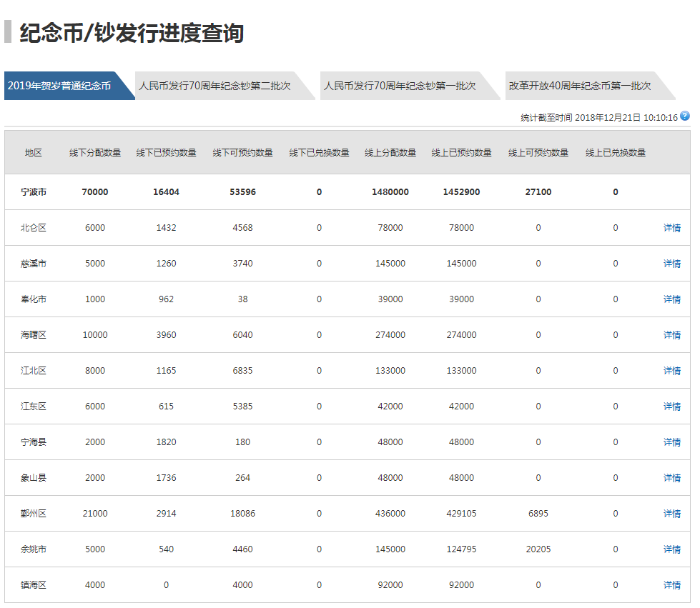
Task: Click the 线下分配数量 column header
Action: point(95,153)
